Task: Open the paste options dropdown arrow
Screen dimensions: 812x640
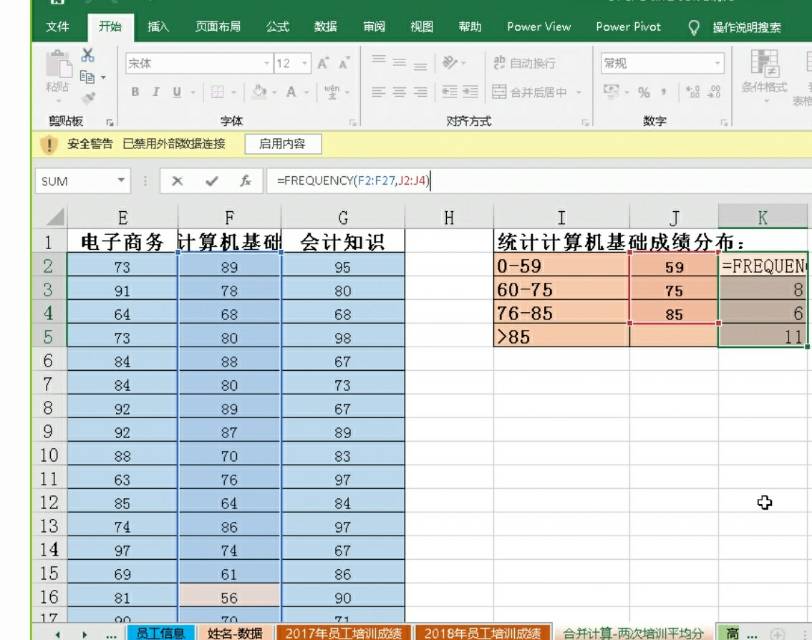Action: tap(58, 101)
